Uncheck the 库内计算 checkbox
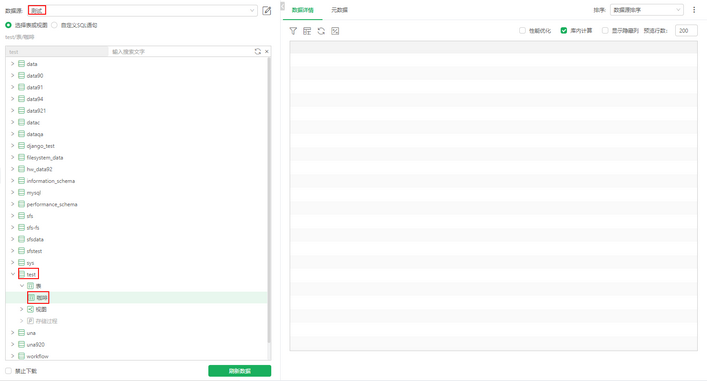This screenshot has height=381, width=707. [564, 31]
